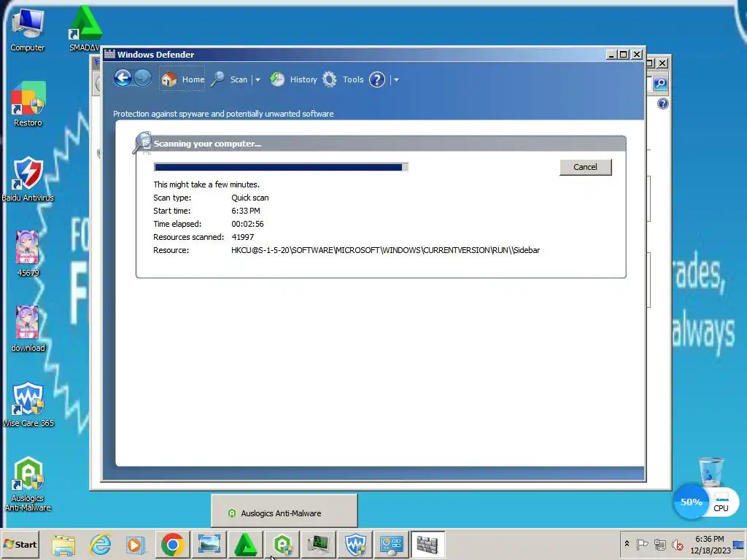Open the Recycle Bin
The width and height of the screenshot is (747, 560).
click(x=711, y=472)
